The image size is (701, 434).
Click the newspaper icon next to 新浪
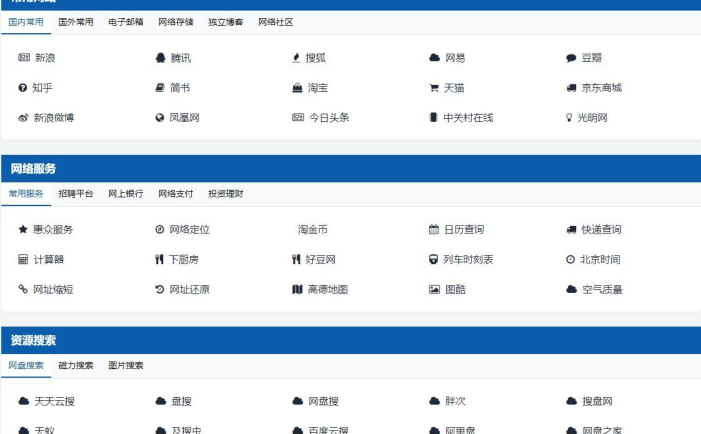point(24,57)
